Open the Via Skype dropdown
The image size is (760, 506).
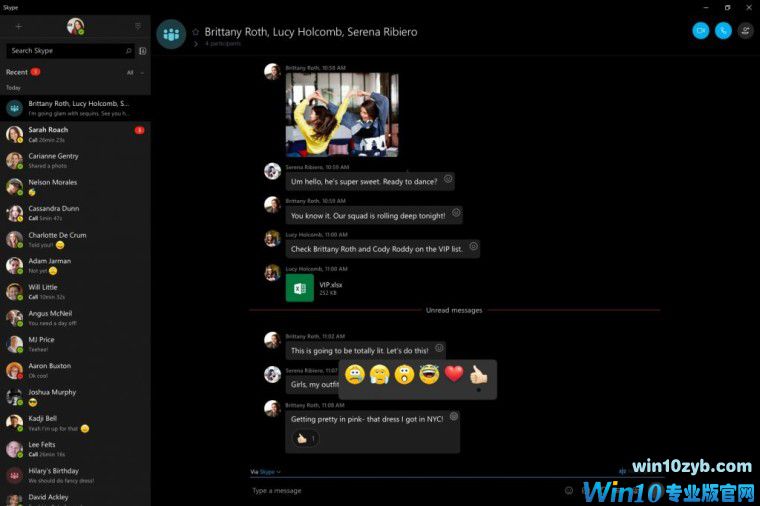click(266, 472)
